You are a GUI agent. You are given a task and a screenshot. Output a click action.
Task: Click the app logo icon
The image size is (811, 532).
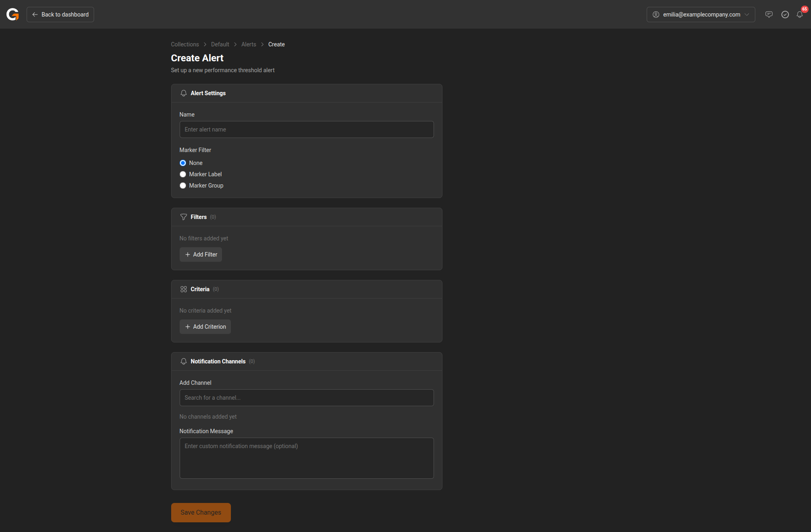click(13, 15)
